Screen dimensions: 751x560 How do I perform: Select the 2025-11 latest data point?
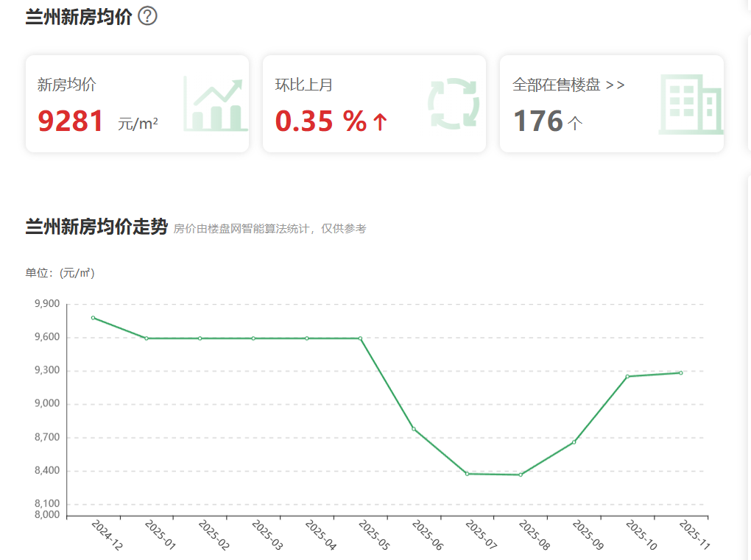pos(681,373)
